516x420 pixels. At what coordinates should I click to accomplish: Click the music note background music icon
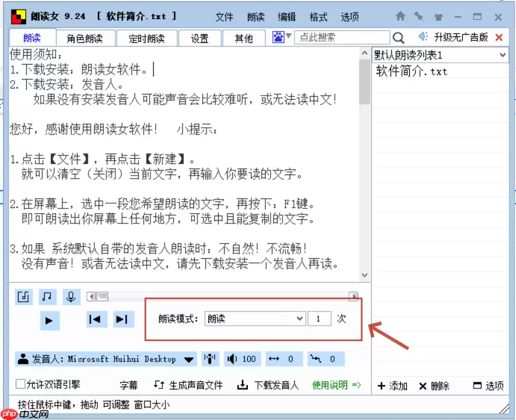click(x=47, y=296)
